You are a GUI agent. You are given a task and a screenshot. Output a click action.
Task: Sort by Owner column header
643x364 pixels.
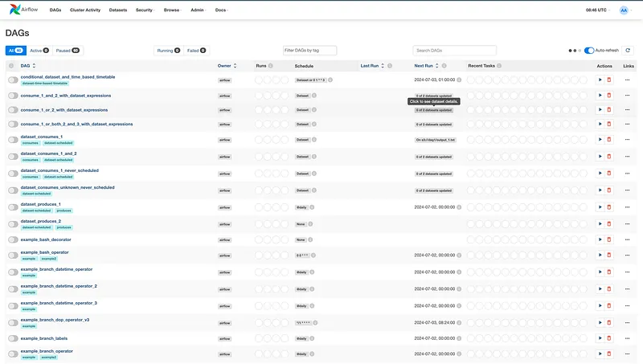(x=227, y=66)
